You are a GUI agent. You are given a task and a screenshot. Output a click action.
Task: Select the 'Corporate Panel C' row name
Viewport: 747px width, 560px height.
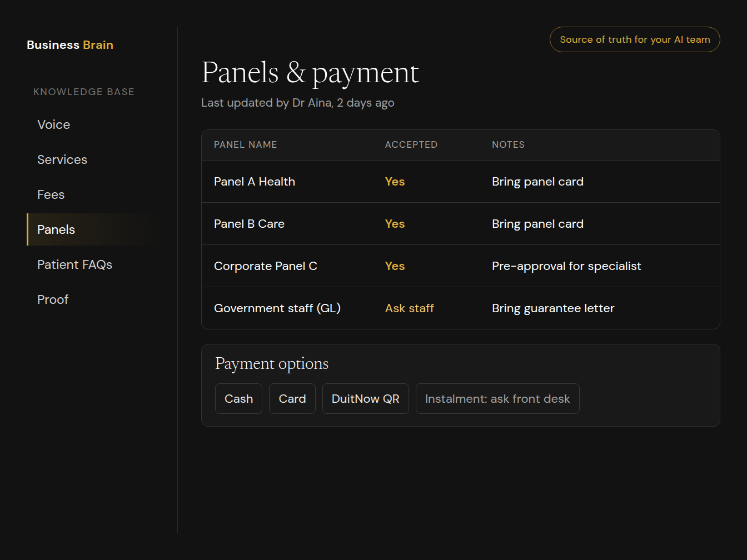click(266, 266)
